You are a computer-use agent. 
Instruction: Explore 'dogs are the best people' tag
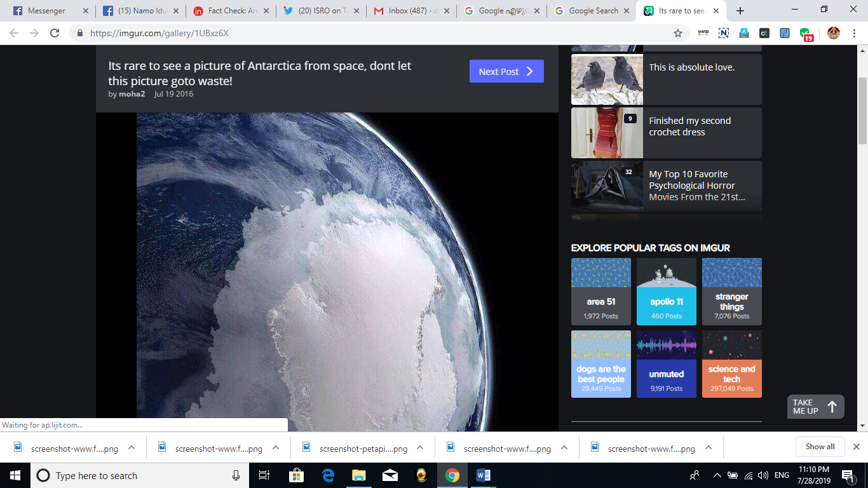tap(601, 364)
